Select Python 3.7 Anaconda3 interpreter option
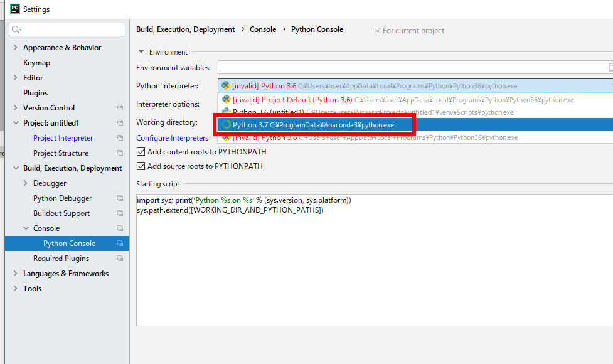Screen dimensions: 613x364 (415, 125)
